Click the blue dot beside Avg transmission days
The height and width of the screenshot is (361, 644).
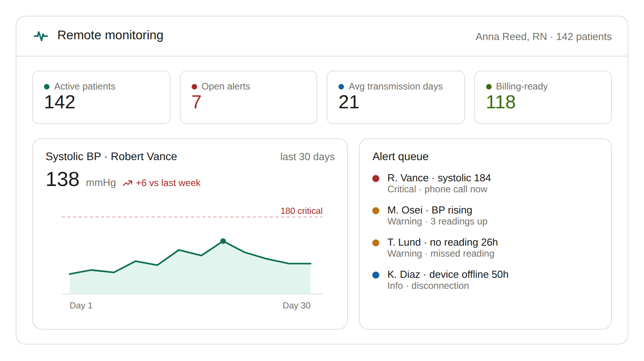click(341, 87)
